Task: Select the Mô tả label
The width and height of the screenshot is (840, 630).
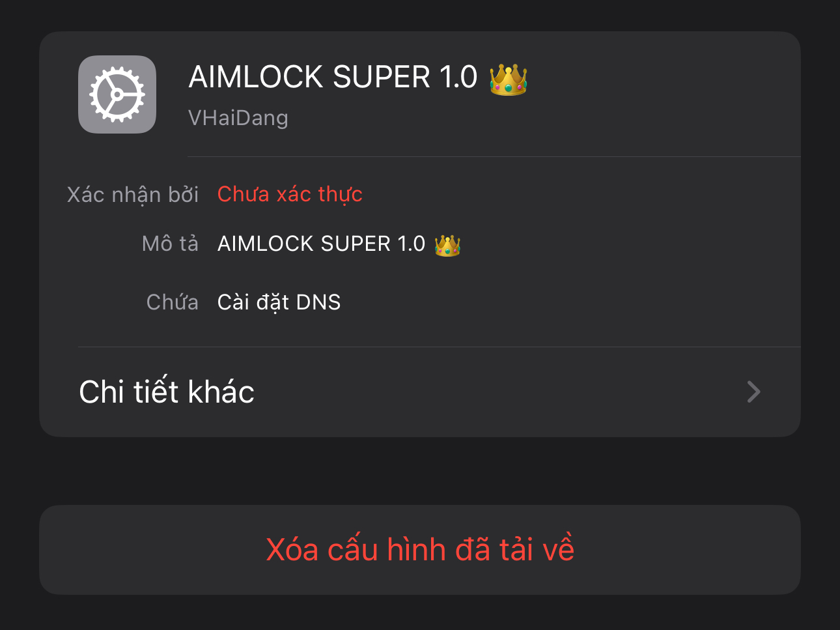Action: pyautogui.click(x=171, y=244)
